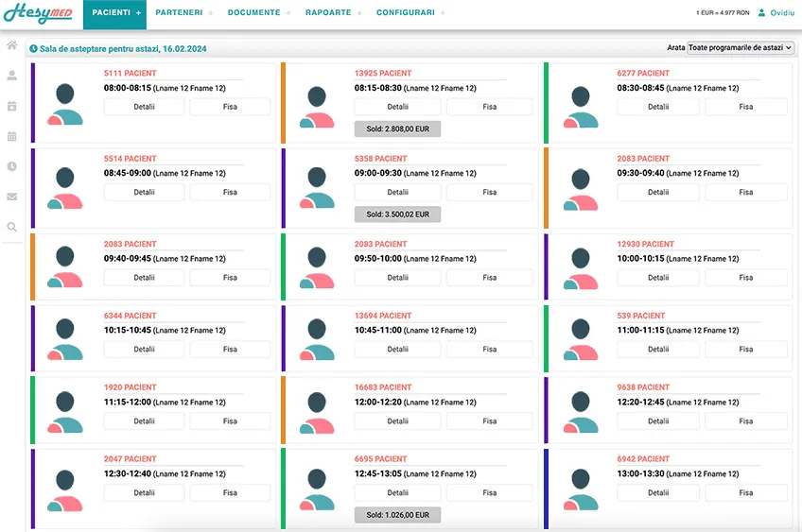Select the avatar thumbnail for patient 6942
Viewport: 802px width, 532px height.
(x=581, y=489)
